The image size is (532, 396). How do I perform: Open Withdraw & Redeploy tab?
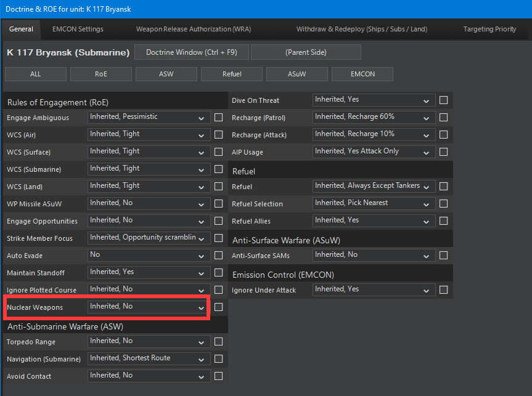(x=361, y=29)
